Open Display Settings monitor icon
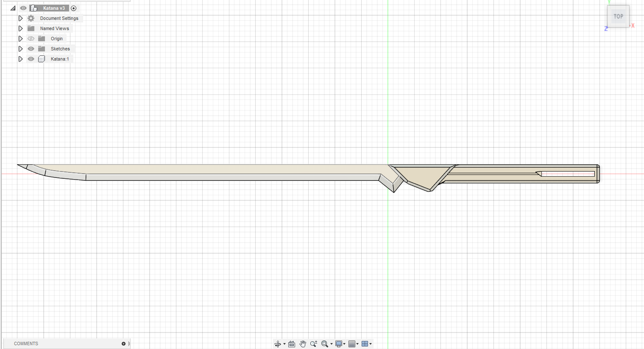 pos(339,344)
